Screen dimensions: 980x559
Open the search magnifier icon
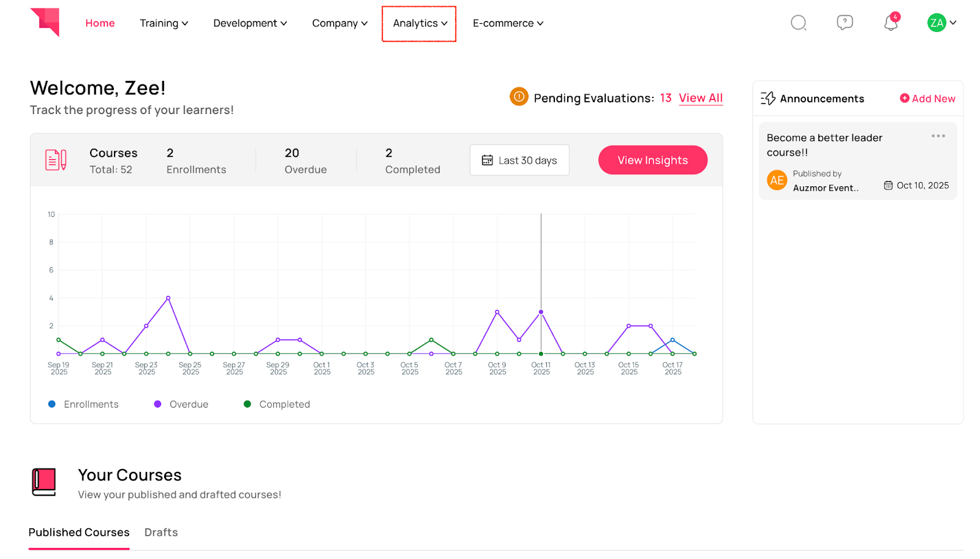tap(798, 23)
